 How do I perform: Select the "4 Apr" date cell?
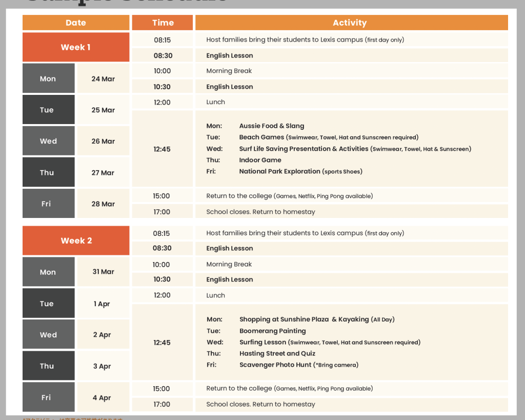tap(103, 397)
